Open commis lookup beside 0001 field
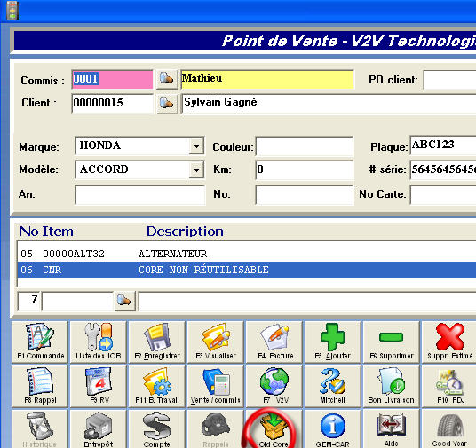 tap(167, 79)
